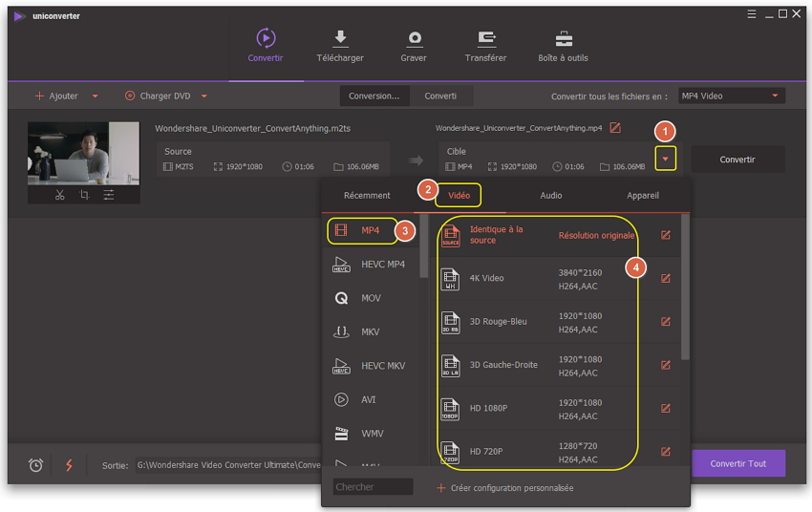Click the source file name Wondershare_Uniconverter_ConvertAnything.m2ts

coord(253,128)
